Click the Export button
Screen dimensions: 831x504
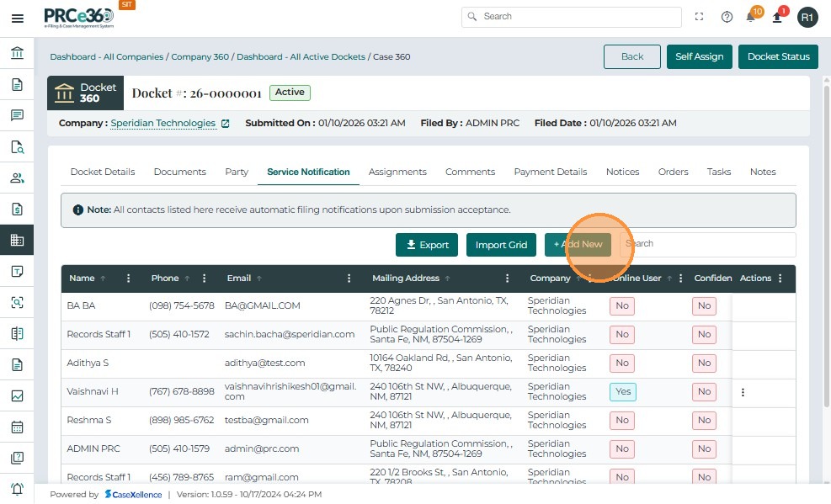(426, 245)
